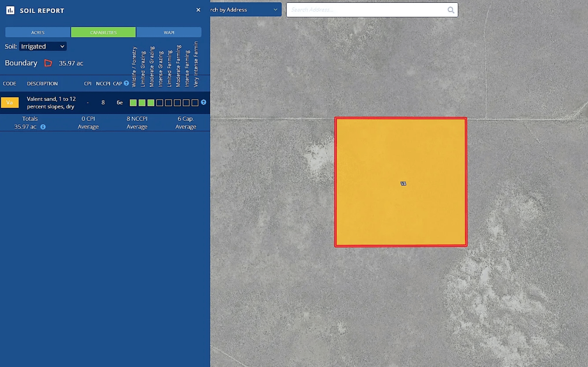Toggle the Wildlife / Forestry capability square
Screen dimensions: 588x367
[133, 102]
